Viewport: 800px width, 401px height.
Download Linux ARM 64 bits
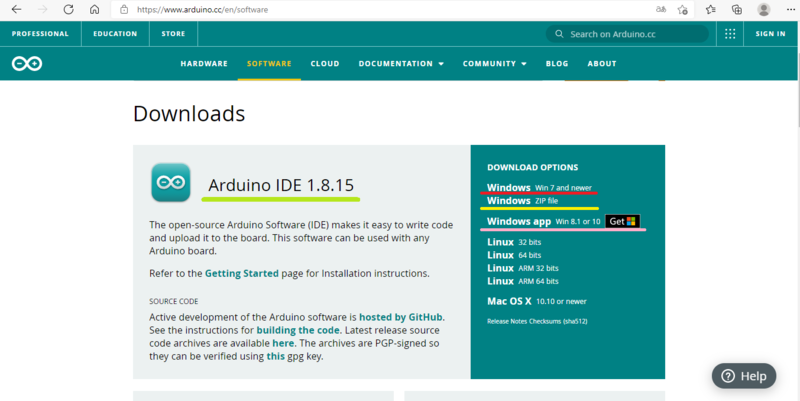(x=522, y=281)
